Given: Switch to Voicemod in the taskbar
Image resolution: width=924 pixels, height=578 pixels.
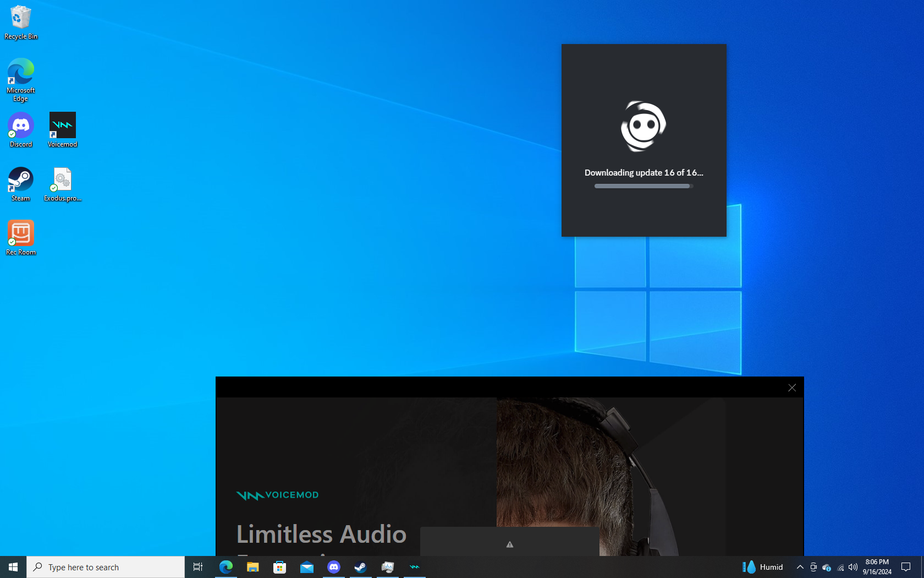Looking at the screenshot, I should [414, 567].
